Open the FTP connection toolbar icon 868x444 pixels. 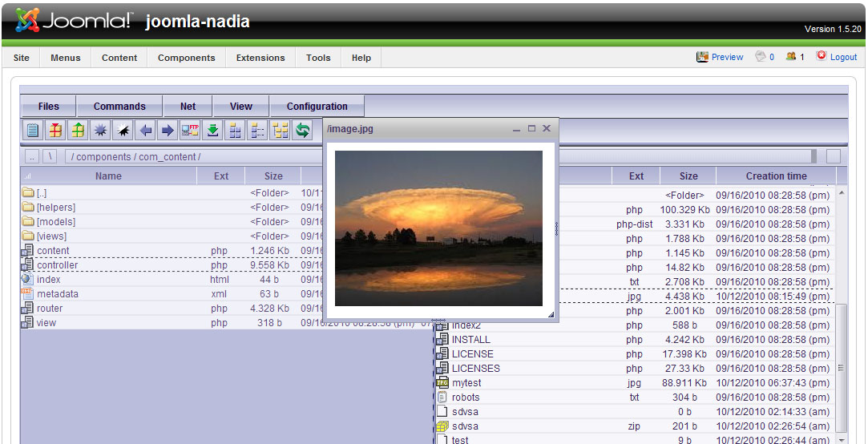pos(190,130)
